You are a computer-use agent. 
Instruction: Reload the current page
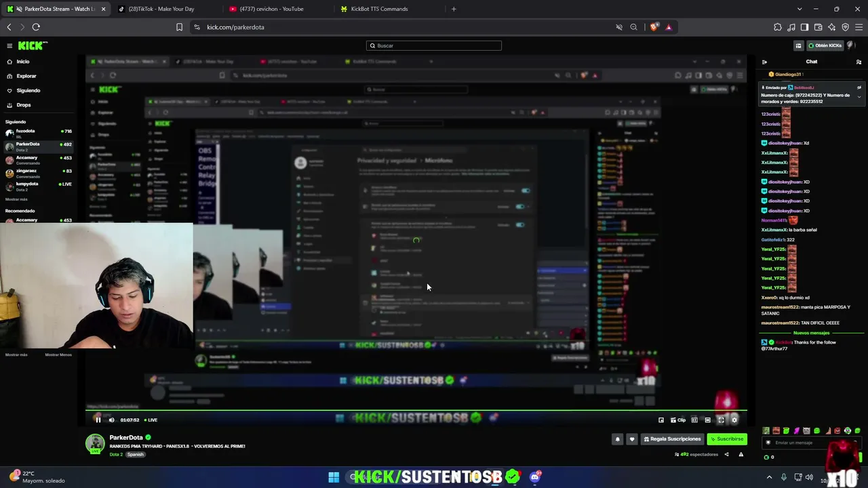click(36, 27)
